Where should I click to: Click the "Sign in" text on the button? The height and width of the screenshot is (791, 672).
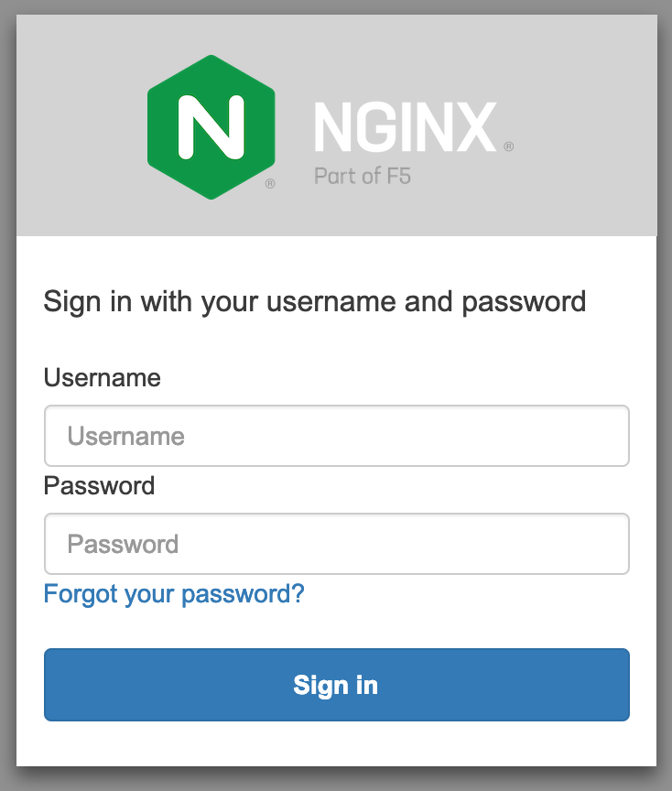point(336,685)
